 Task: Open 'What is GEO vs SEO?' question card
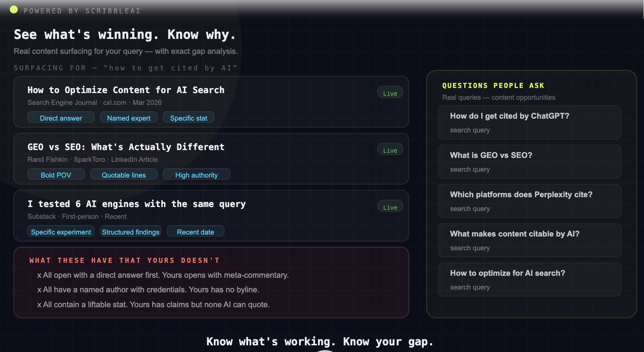[x=530, y=162]
